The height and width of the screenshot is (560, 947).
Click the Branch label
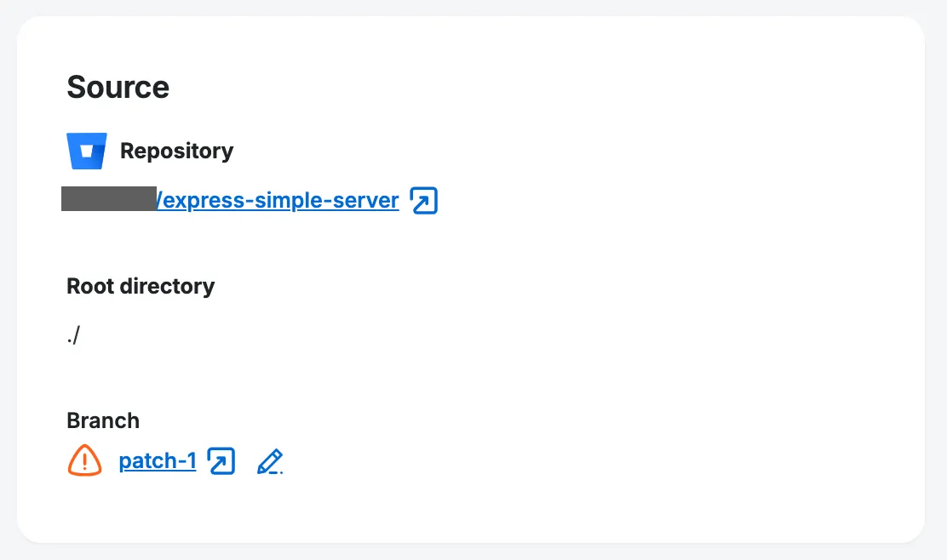pyautogui.click(x=103, y=420)
